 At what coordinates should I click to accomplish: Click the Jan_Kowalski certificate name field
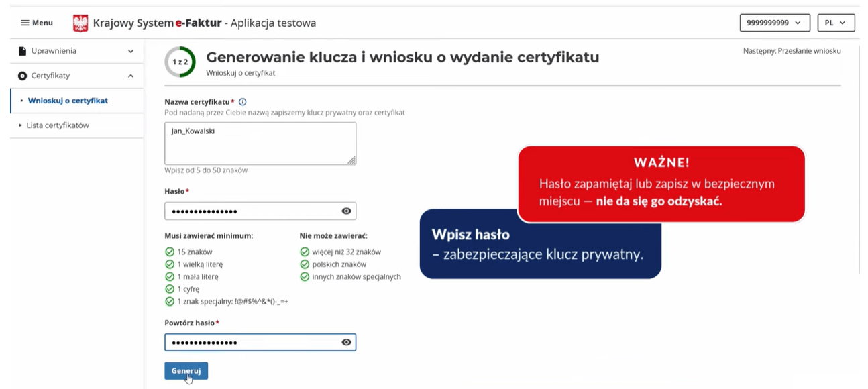tap(260, 143)
